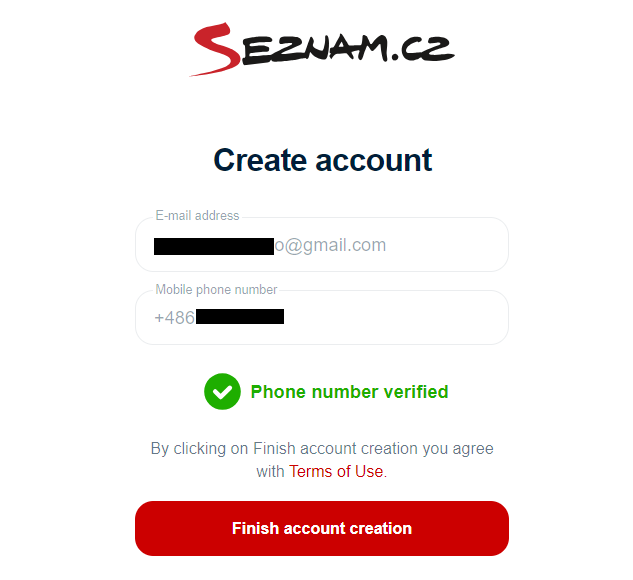The width and height of the screenshot is (633, 580).
Task: Click the Mobile phone number label
Action: [216, 289]
